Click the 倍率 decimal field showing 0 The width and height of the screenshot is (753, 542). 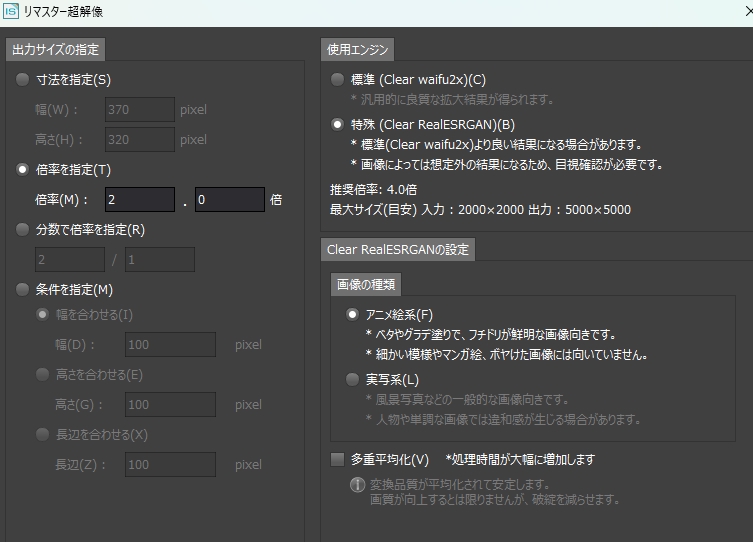tap(230, 199)
